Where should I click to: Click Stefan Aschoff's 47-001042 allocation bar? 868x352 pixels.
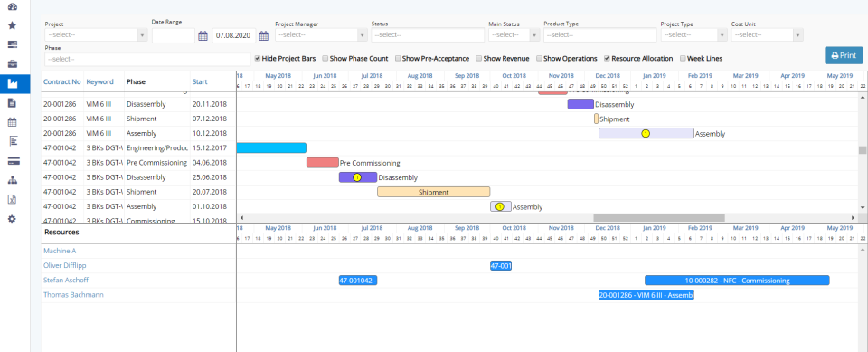click(x=358, y=281)
